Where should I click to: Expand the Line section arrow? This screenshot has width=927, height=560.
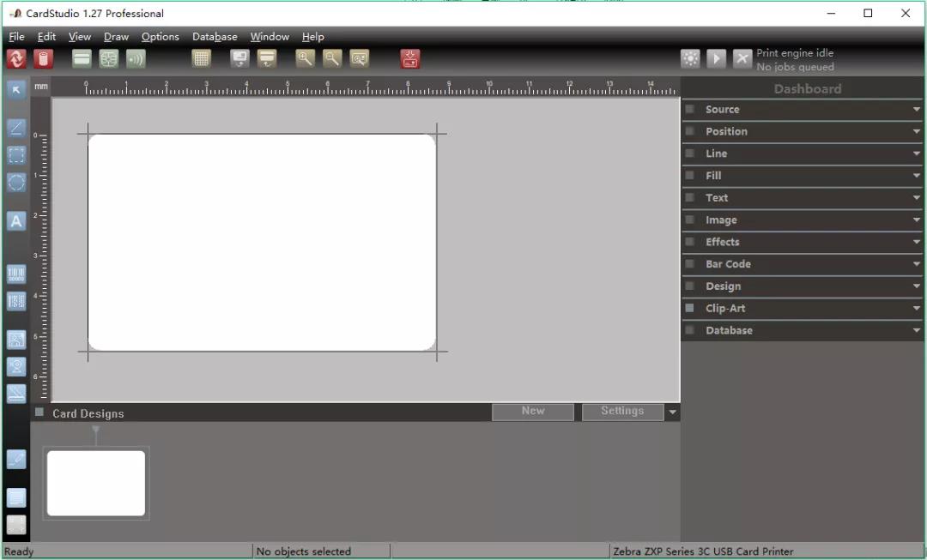pyautogui.click(x=917, y=154)
